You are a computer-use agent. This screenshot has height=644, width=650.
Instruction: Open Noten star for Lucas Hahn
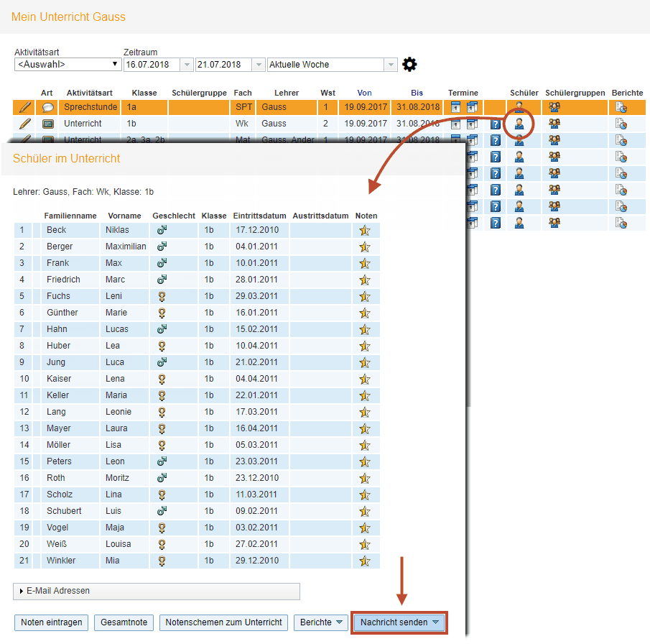coord(364,329)
